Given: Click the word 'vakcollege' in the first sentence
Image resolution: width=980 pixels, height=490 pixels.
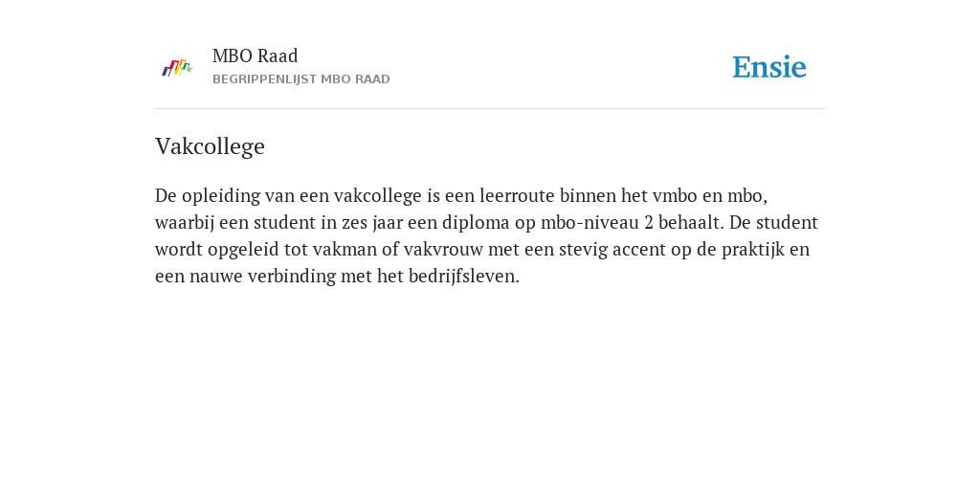Looking at the screenshot, I should click(x=377, y=195).
